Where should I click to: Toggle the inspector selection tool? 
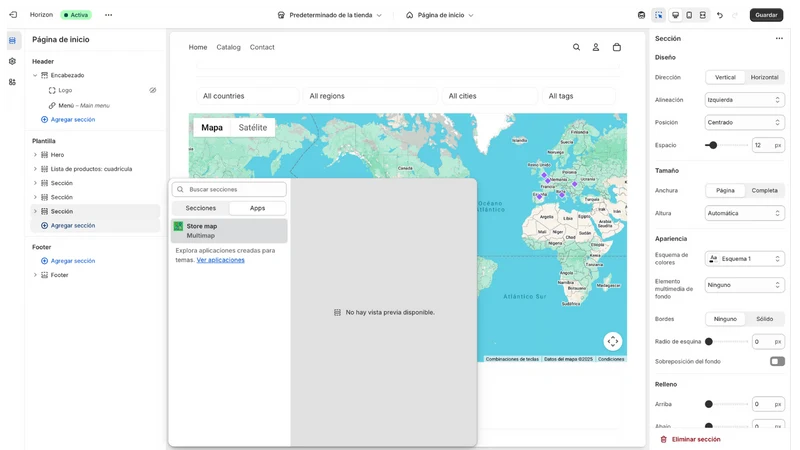point(659,15)
